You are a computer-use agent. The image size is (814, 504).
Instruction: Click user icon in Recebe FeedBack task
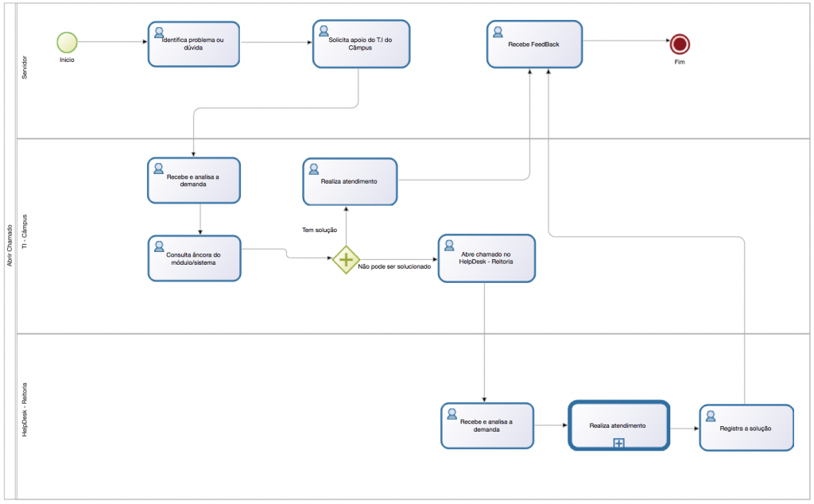tap(498, 32)
